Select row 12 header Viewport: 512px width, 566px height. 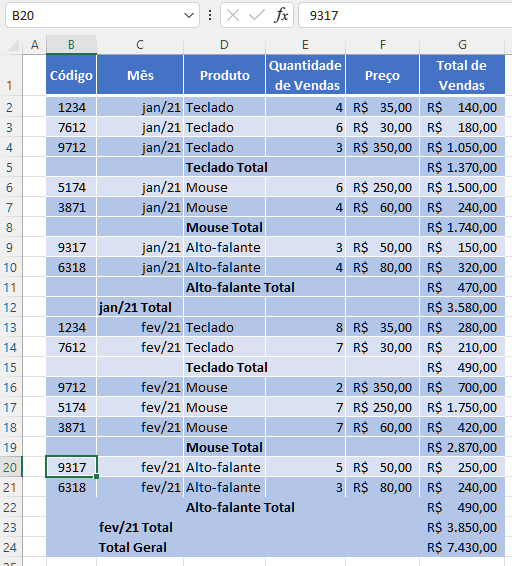coord(10,308)
